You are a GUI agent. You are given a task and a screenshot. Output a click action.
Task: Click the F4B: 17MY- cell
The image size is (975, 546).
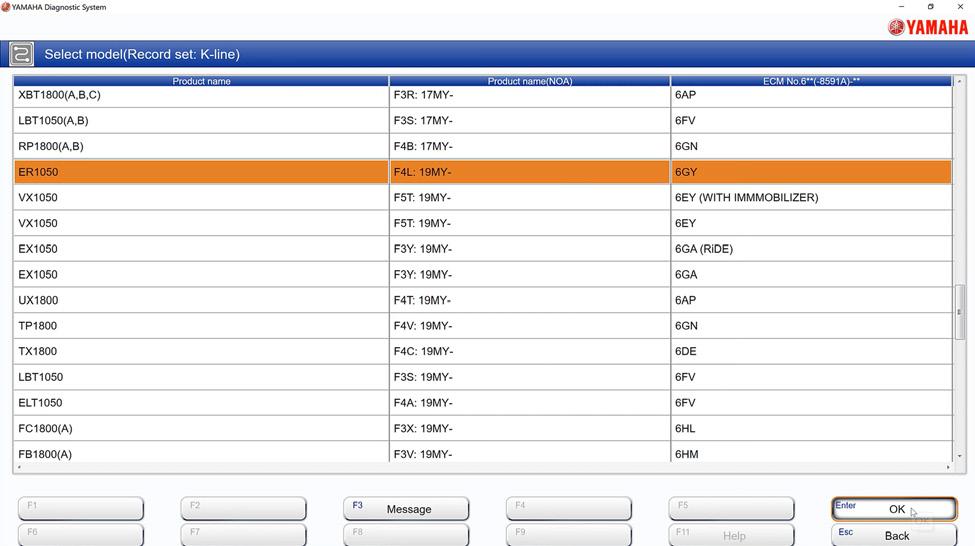point(530,146)
